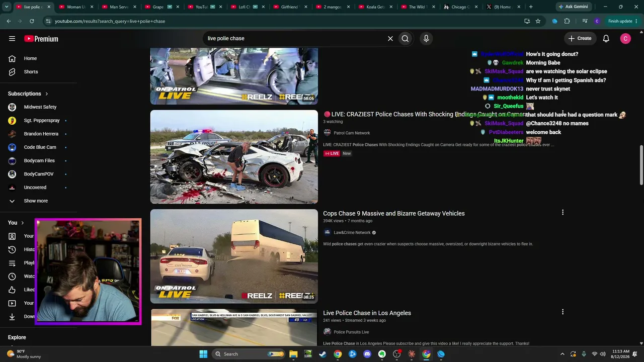Open 'Cops Chase 9 Massive and Bizarre Getaway Vehicles' title
This screenshot has height=362, width=644.
coord(394,214)
